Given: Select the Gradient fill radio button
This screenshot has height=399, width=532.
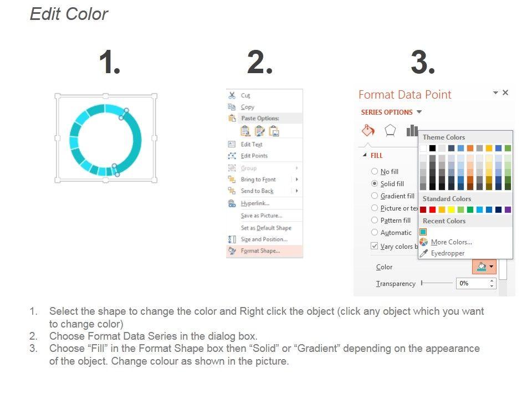Looking at the screenshot, I should (x=375, y=196).
